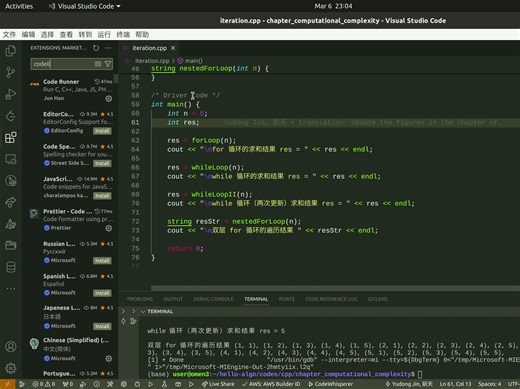Open the 编辑 menu
This screenshot has height=389, width=520.
click(x=28, y=34)
